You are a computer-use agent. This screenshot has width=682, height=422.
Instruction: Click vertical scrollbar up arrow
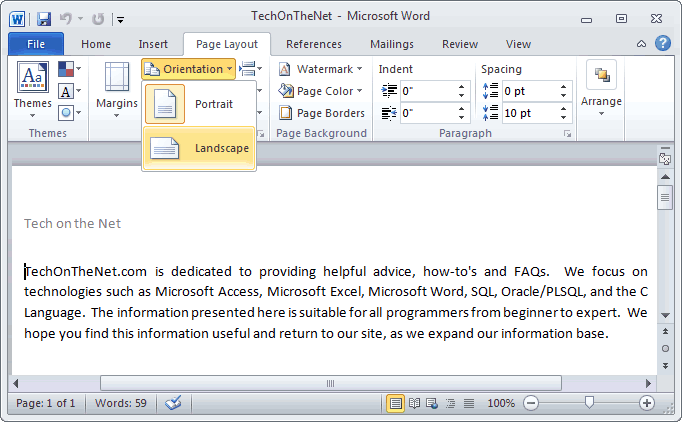[x=665, y=177]
